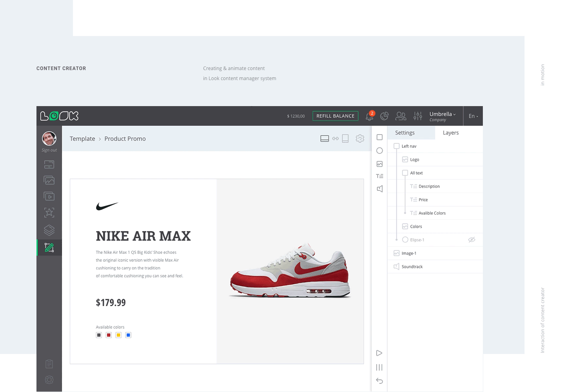Toggle visibility of Elipse-1 layer
The width and height of the screenshot is (561, 392).
click(472, 240)
